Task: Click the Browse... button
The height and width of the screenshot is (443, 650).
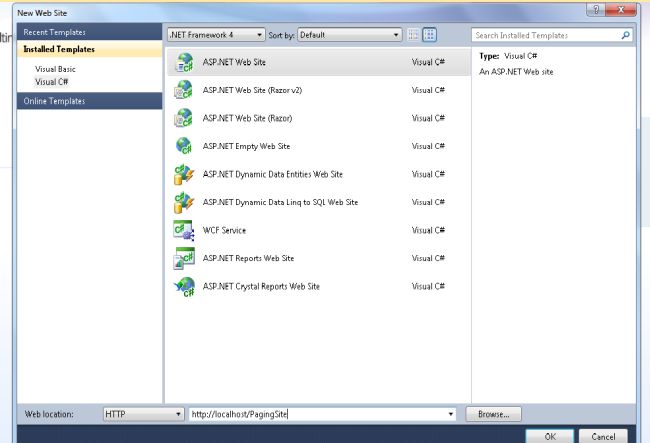Action: [x=493, y=414]
